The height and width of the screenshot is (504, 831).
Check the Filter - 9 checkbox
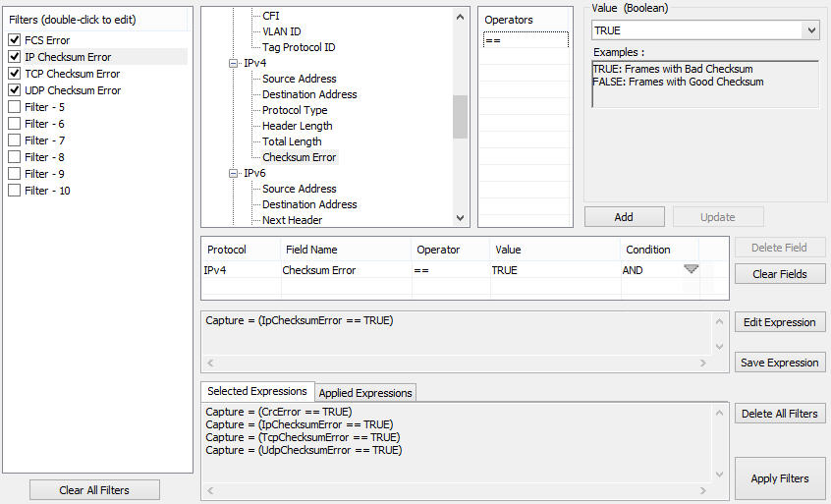click(15, 173)
